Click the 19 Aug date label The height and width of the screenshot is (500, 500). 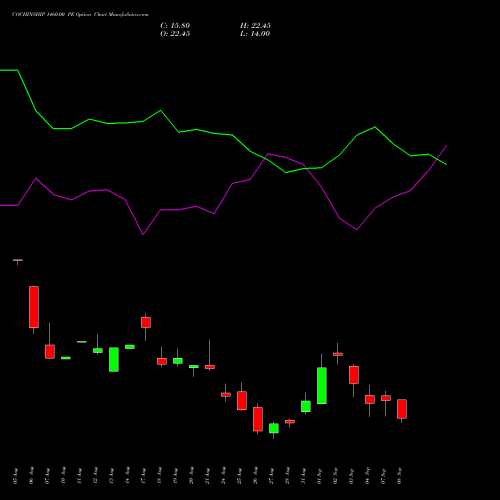coord(175,476)
